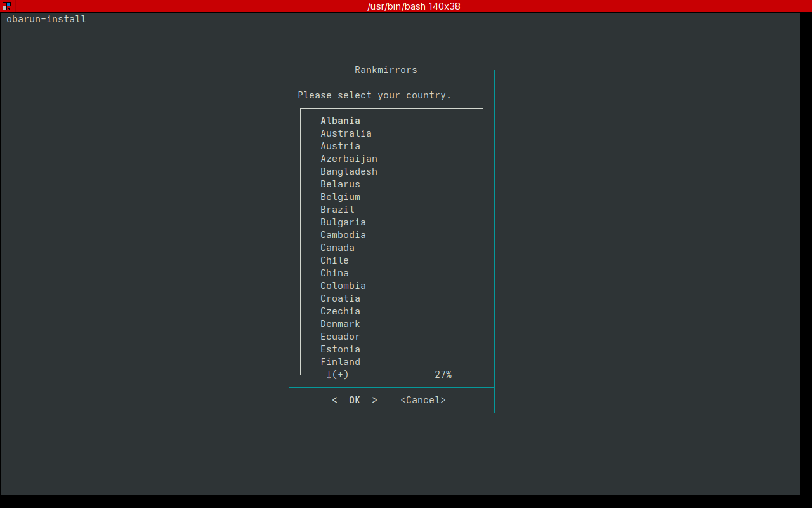Image resolution: width=812 pixels, height=508 pixels.
Task: Pick Azerbaijan as your country
Action: (x=348, y=159)
